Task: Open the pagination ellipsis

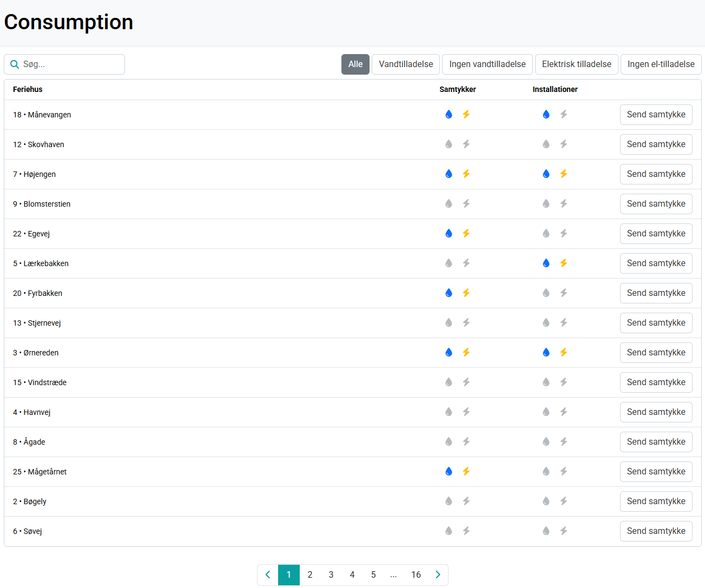Action: point(393,574)
